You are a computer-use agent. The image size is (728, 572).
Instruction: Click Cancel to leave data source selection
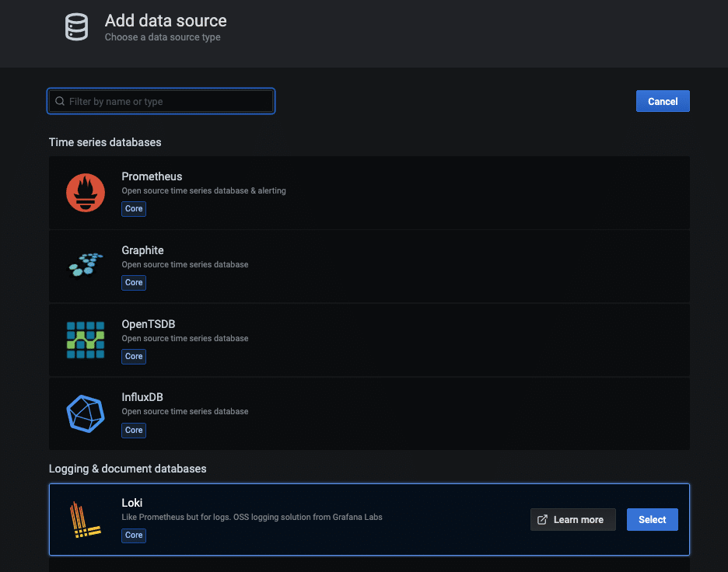coord(662,101)
